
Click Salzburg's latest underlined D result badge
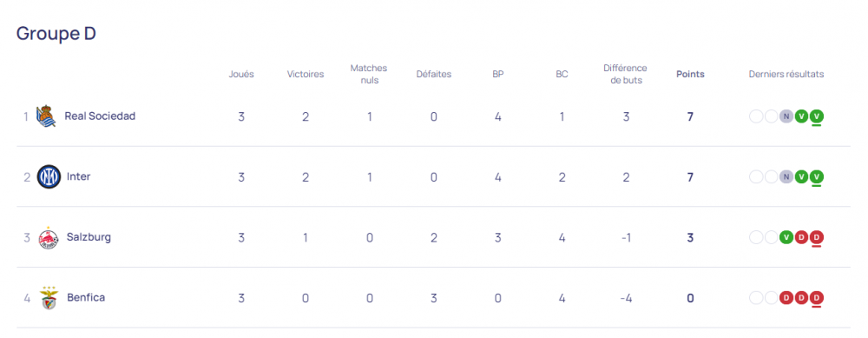[817, 238]
